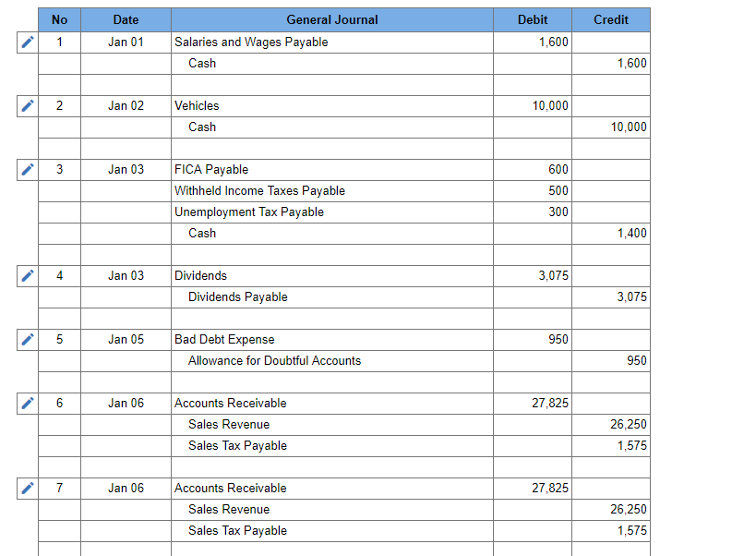Click Jan 06 date of entry 7

tap(126, 488)
